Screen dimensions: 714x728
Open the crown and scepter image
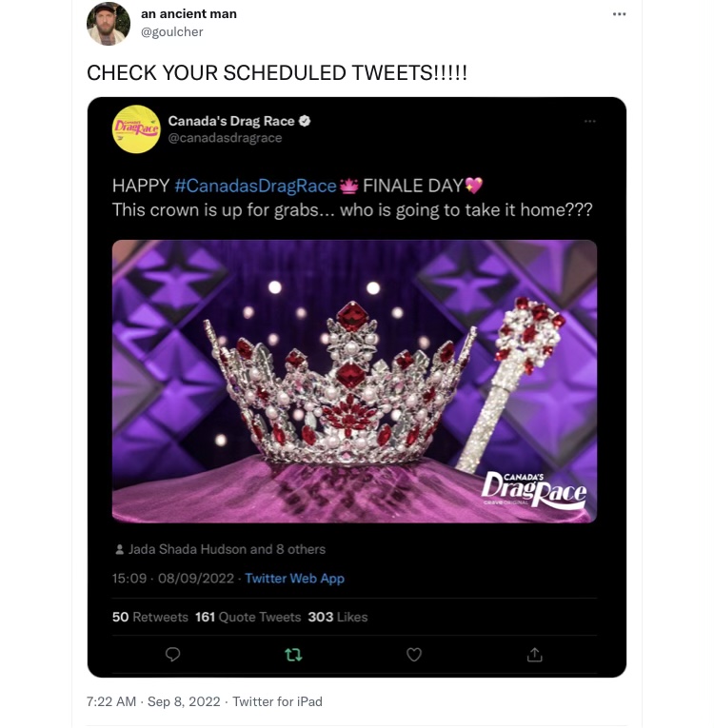(x=354, y=381)
